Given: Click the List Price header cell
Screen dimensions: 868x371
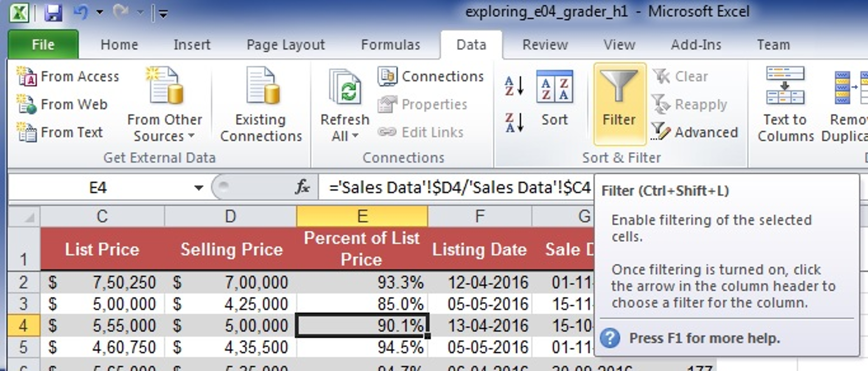Looking at the screenshot, I should click(102, 249).
